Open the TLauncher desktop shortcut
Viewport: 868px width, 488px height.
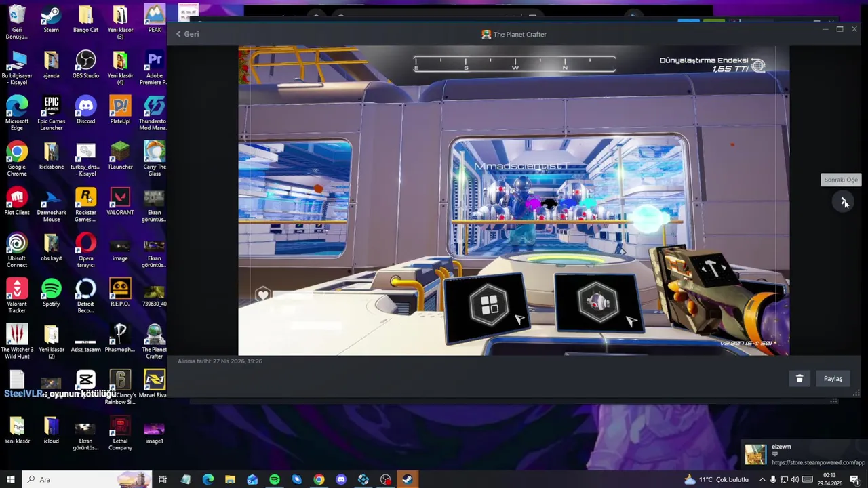[120, 155]
